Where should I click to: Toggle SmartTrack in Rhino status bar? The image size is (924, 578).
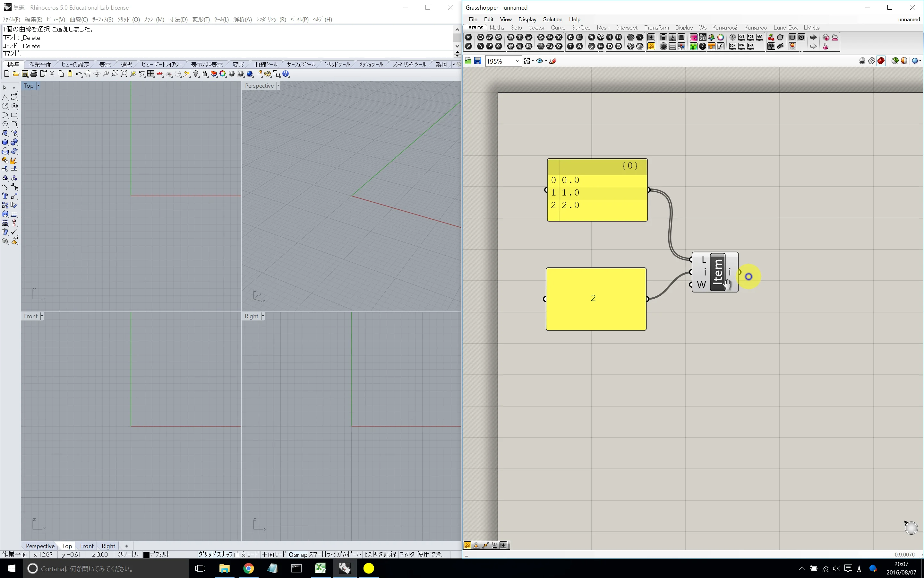[322, 554]
